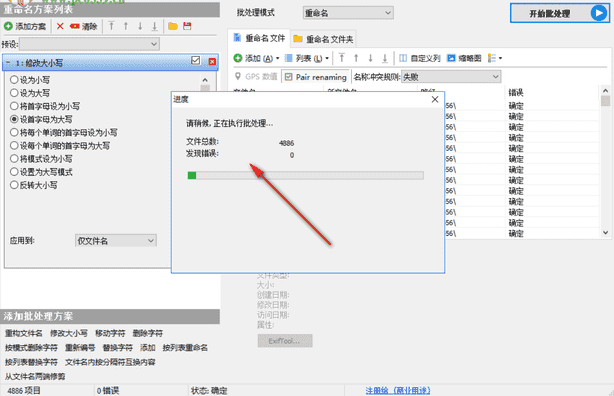Add the 删除字符 batch scheme
The width and height of the screenshot is (614, 396).
pyautogui.click(x=147, y=333)
